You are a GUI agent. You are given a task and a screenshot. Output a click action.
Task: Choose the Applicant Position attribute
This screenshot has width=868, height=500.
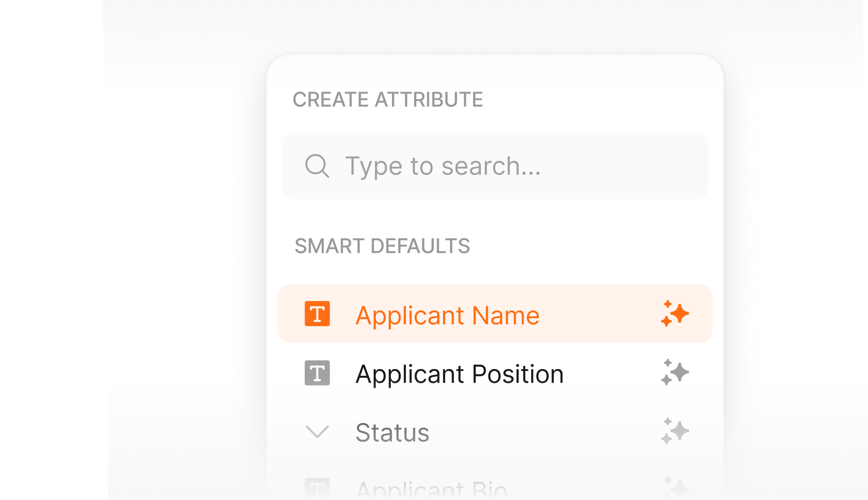460,373
